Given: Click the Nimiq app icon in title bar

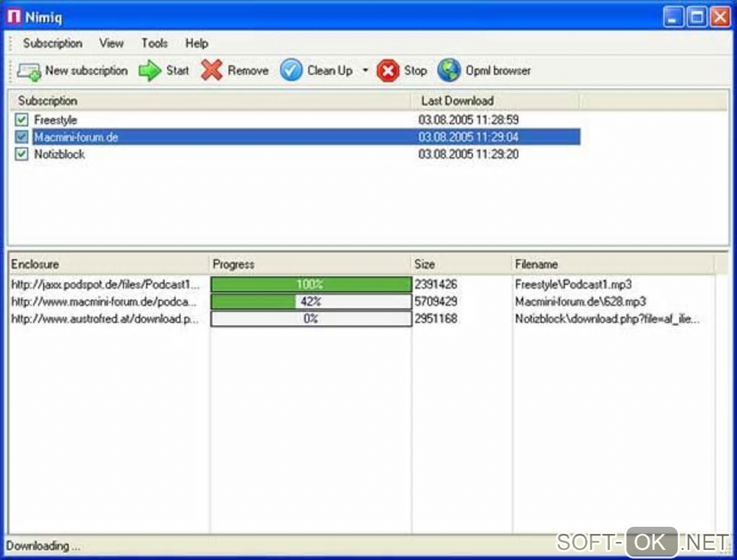Looking at the screenshot, I should [x=14, y=17].
